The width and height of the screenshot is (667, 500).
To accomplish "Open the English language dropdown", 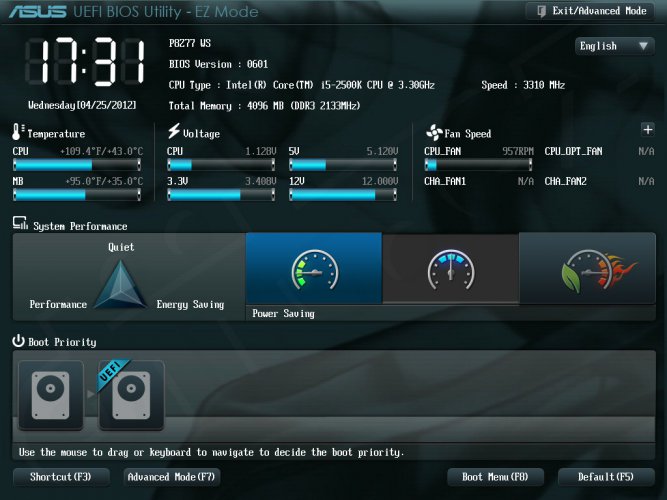I will tap(614, 46).
